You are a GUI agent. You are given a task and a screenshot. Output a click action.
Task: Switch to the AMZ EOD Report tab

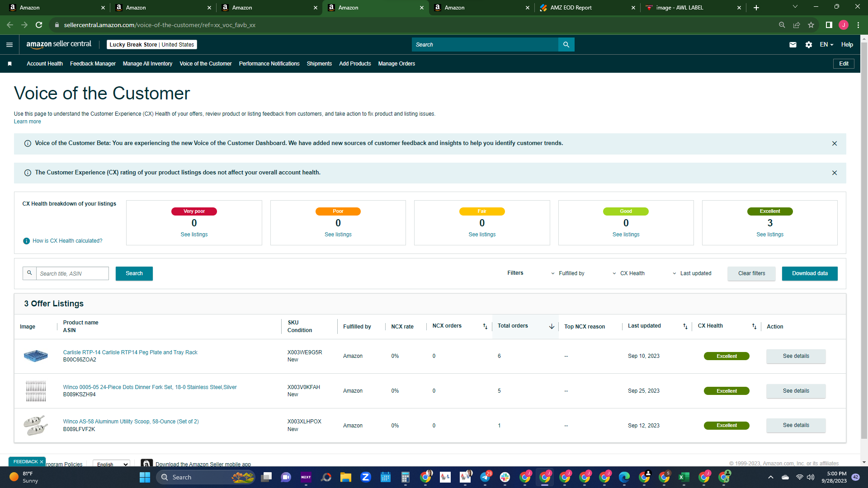pos(587,8)
